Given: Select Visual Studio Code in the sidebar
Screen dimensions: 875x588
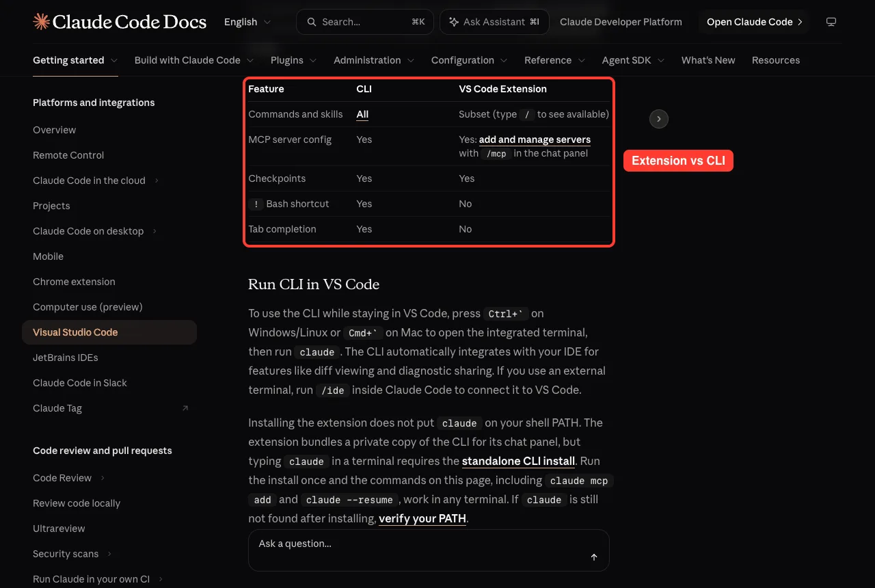Looking at the screenshot, I should coord(109,332).
